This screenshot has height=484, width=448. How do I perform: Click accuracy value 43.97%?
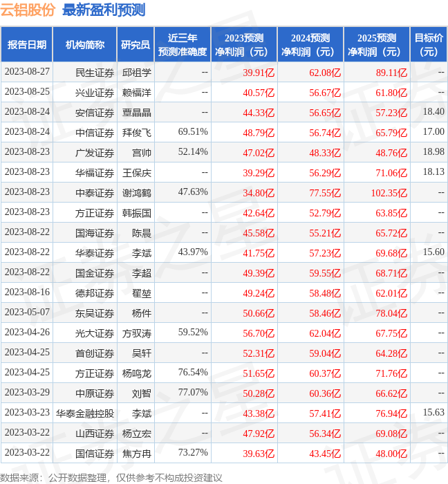193,252
